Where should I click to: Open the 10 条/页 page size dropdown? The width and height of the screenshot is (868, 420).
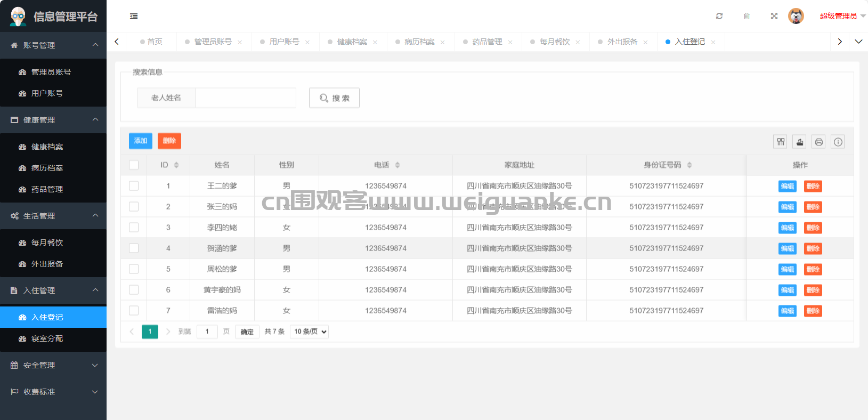[x=310, y=332]
